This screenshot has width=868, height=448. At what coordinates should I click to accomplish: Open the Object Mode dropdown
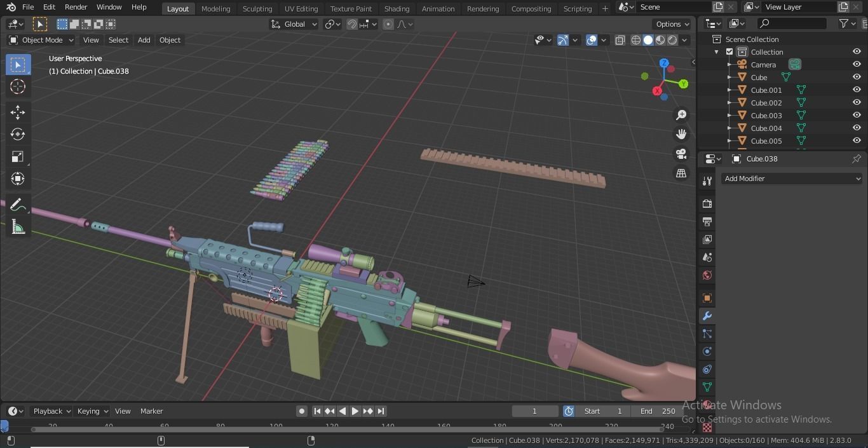tap(41, 40)
